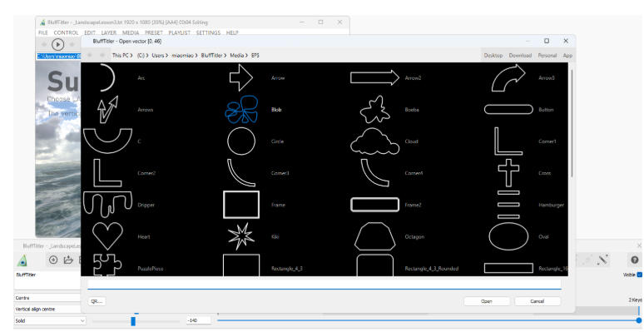Expand the Solid style dropdown

(x=50, y=320)
